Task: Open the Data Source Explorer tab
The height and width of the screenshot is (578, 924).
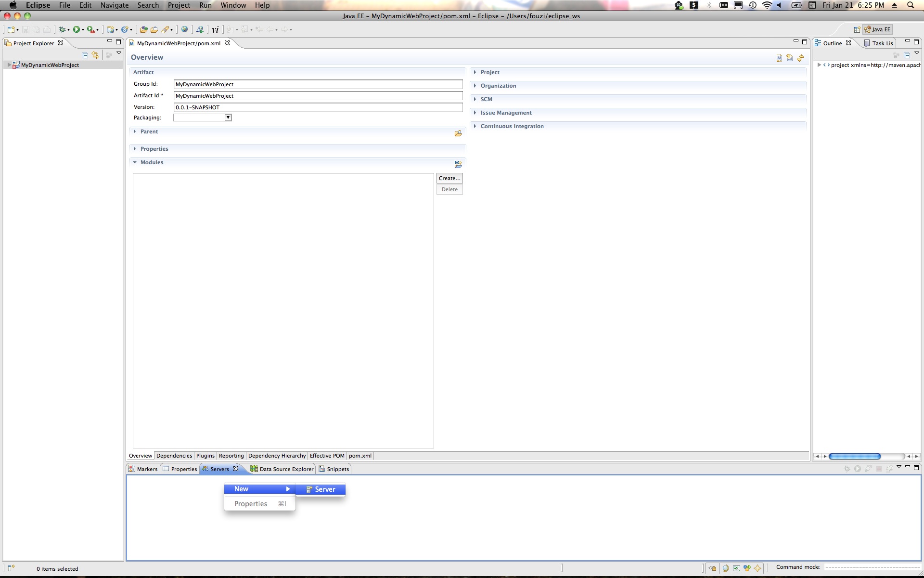Action: pos(282,469)
